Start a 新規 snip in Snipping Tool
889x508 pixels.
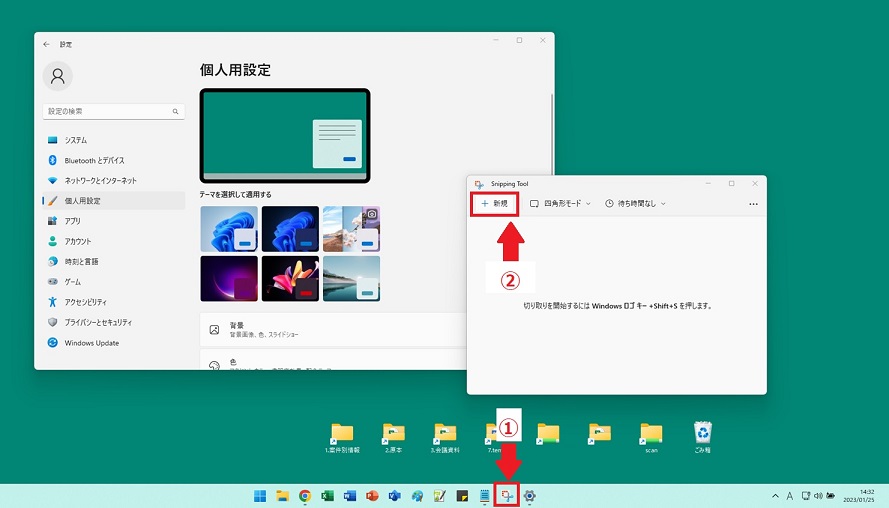tap(494, 204)
